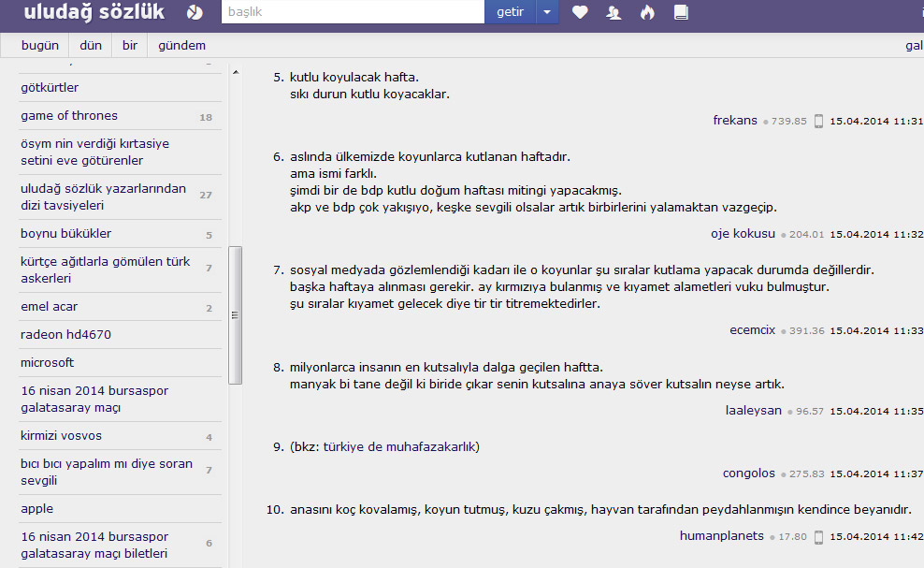Open author profile oje kokusu

[x=743, y=233]
